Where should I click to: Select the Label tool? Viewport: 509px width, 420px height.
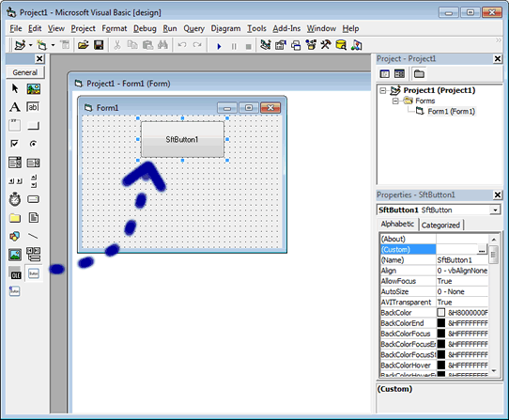coord(15,107)
